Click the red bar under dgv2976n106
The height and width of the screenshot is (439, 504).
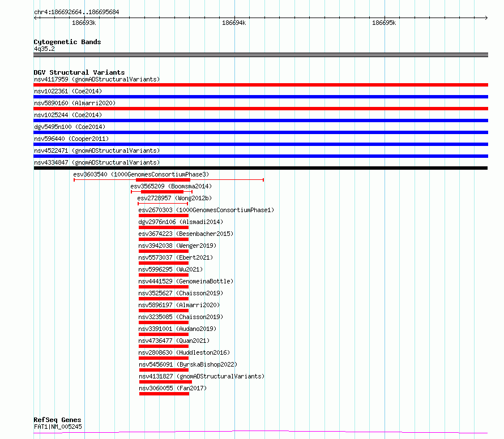tap(164, 227)
